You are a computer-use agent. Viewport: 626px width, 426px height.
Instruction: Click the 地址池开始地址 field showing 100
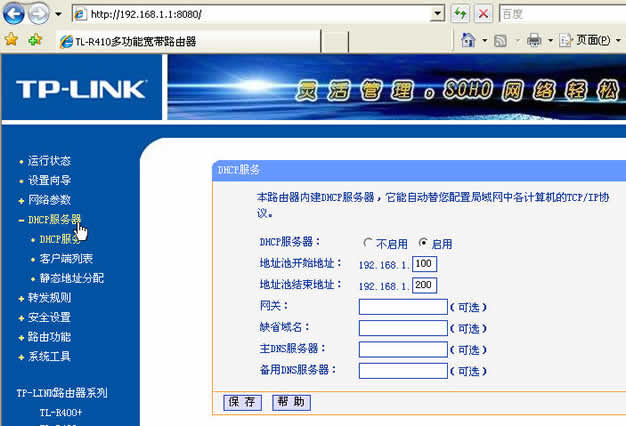coord(424,264)
